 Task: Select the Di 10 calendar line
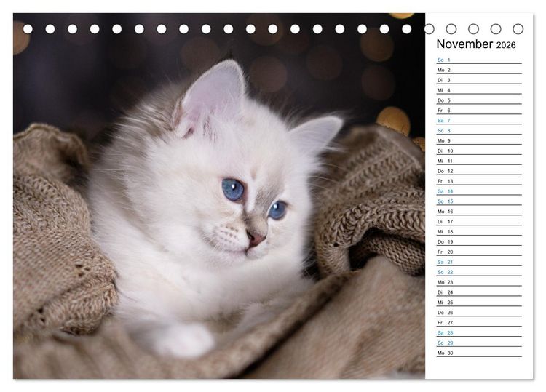[x=479, y=151]
